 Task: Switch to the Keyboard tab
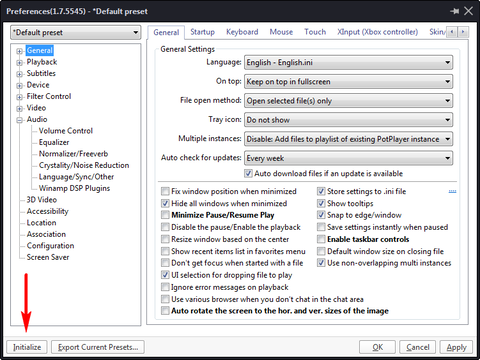pos(242,32)
